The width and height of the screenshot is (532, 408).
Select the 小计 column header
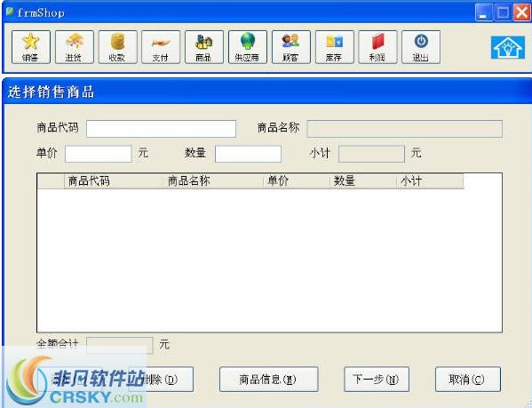[430, 181]
